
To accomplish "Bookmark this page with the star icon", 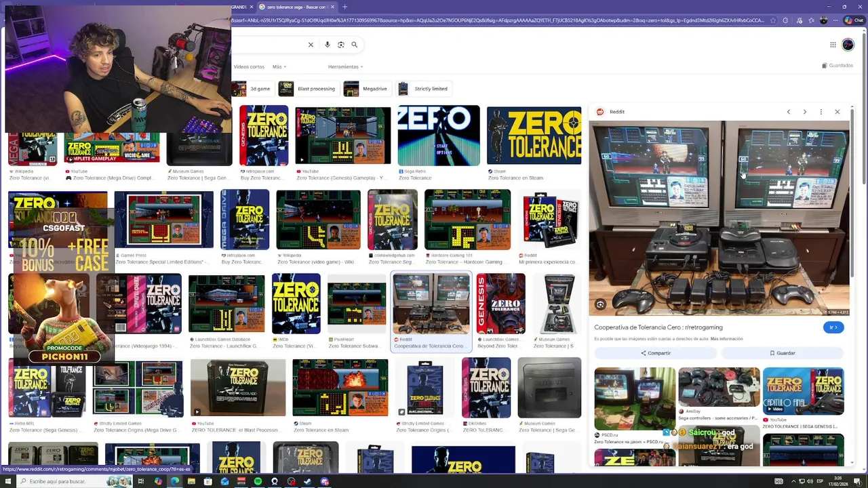I will pos(773,20).
